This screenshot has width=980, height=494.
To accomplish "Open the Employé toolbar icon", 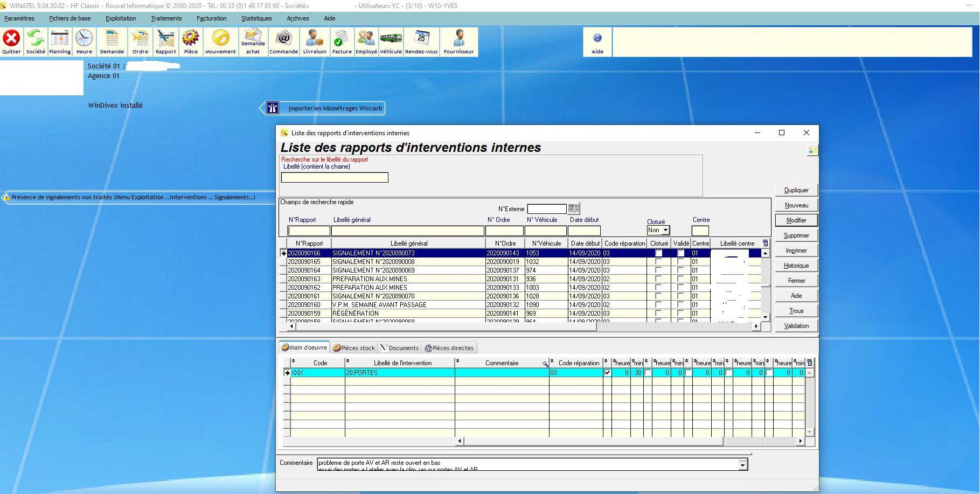I will pyautogui.click(x=366, y=42).
